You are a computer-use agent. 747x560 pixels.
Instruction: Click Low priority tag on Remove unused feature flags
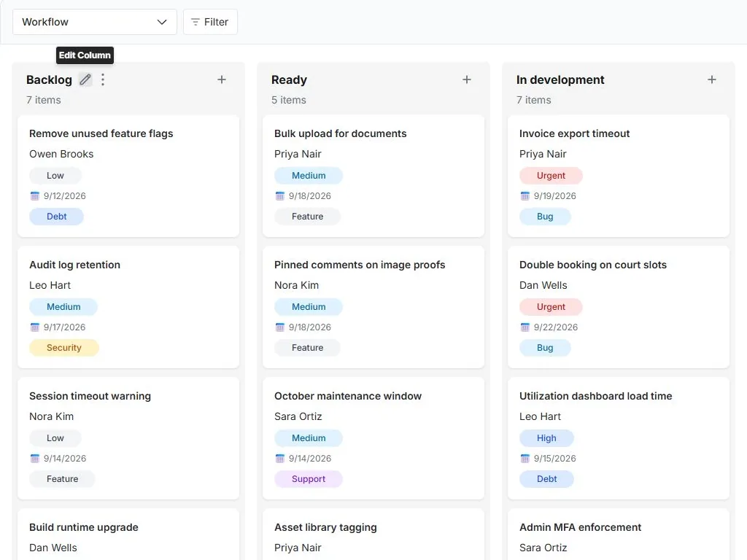(55, 175)
